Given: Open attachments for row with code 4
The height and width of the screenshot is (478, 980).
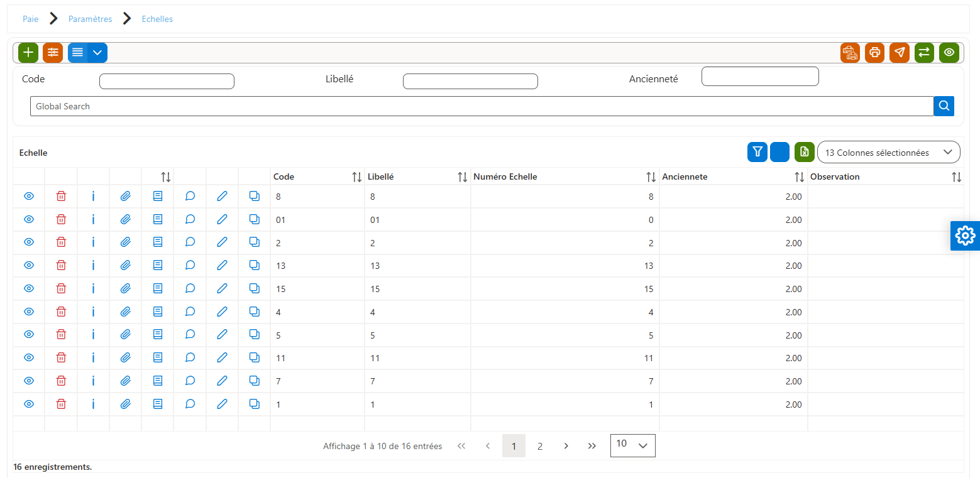Looking at the screenshot, I should coord(125,312).
